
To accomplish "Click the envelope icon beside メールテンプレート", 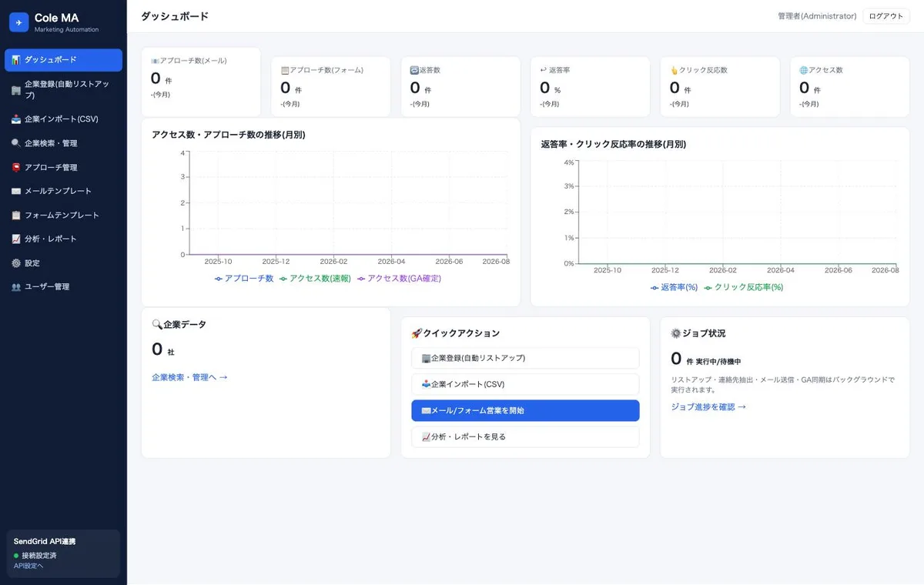I will click(16, 191).
